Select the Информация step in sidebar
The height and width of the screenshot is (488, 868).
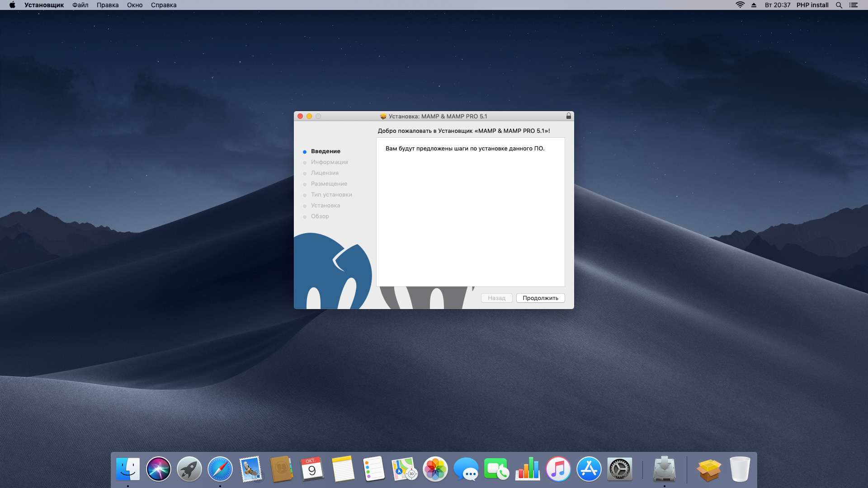[329, 162]
